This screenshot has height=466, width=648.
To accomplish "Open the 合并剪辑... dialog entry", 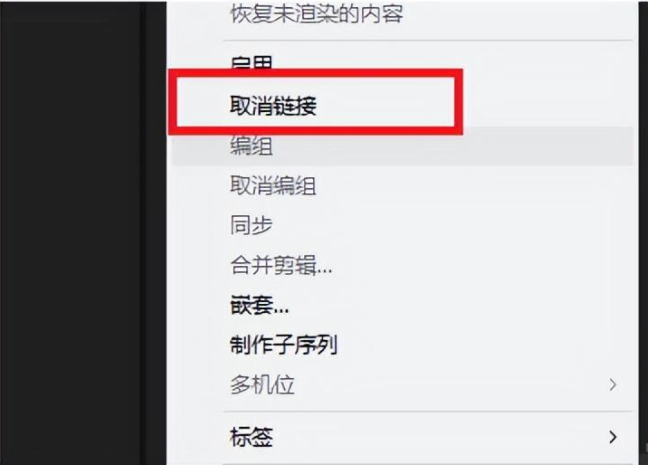I will pos(281,265).
